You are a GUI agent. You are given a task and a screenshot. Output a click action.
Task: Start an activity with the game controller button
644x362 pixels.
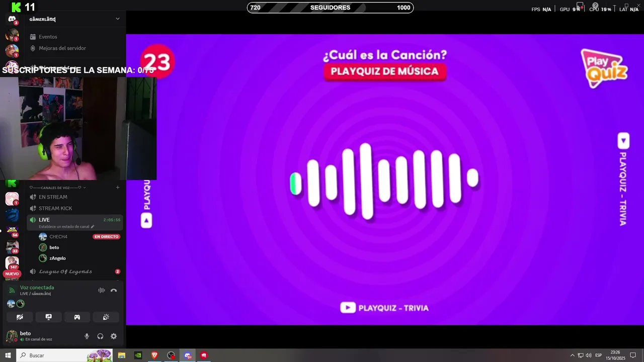[77, 317]
